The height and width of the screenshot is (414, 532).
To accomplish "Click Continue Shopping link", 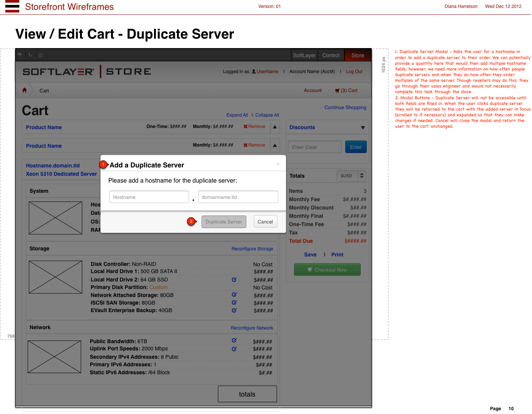I will coord(345,108).
